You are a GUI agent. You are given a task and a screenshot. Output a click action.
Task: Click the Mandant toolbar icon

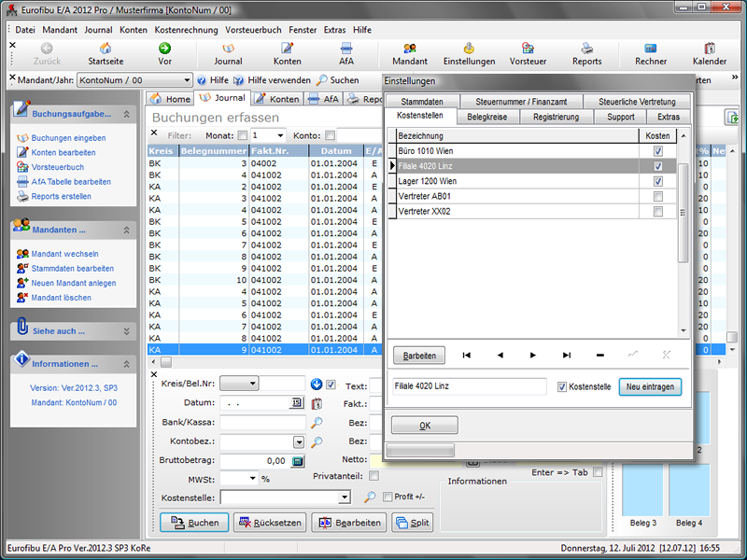410,49
